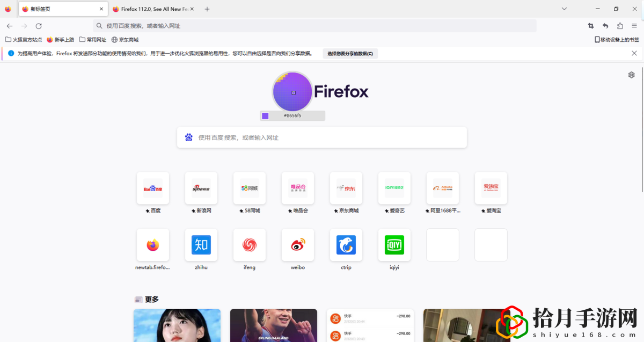Open the 新手上路 bookmark
Viewport: 644px width, 342px height.
click(x=61, y=40)
